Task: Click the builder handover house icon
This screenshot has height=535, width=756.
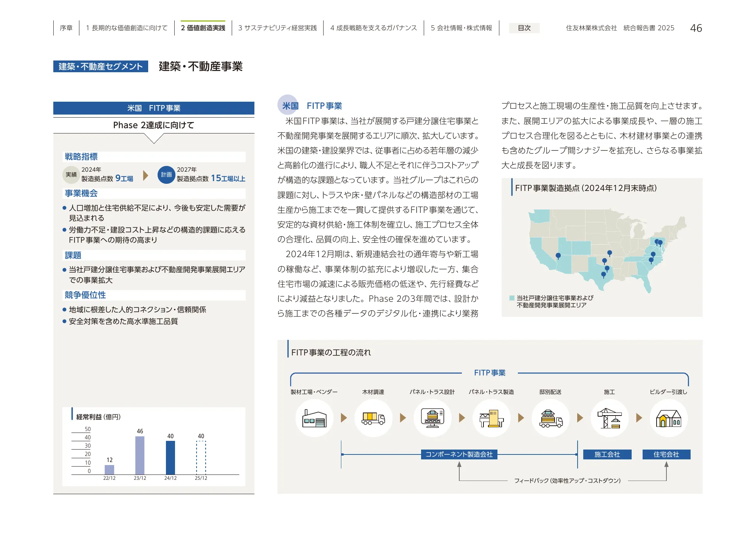Action: point(668,418)
